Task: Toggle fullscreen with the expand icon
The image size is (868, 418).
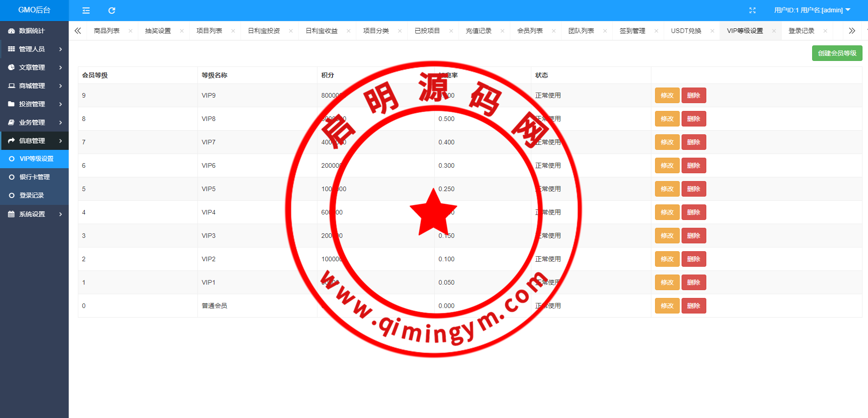Action: click(752, 10)
